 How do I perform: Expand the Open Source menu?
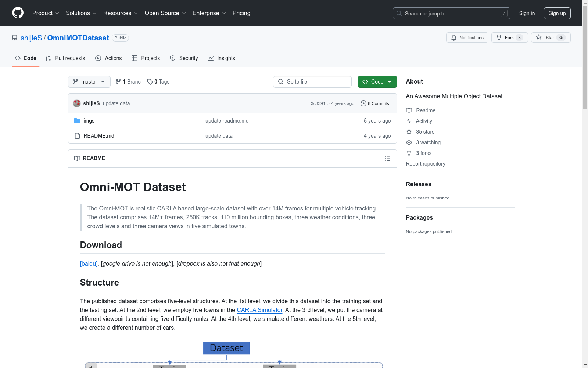[x=165, y=13]
